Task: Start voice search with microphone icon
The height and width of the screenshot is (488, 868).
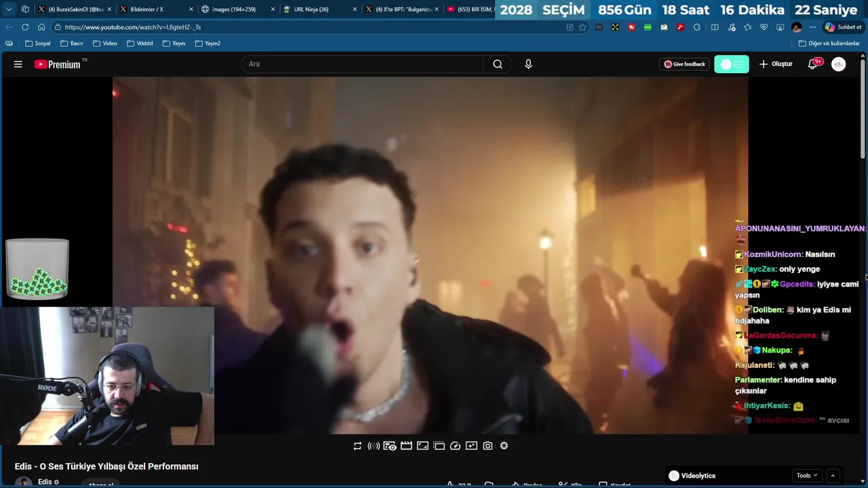Action: coord(528,64)
